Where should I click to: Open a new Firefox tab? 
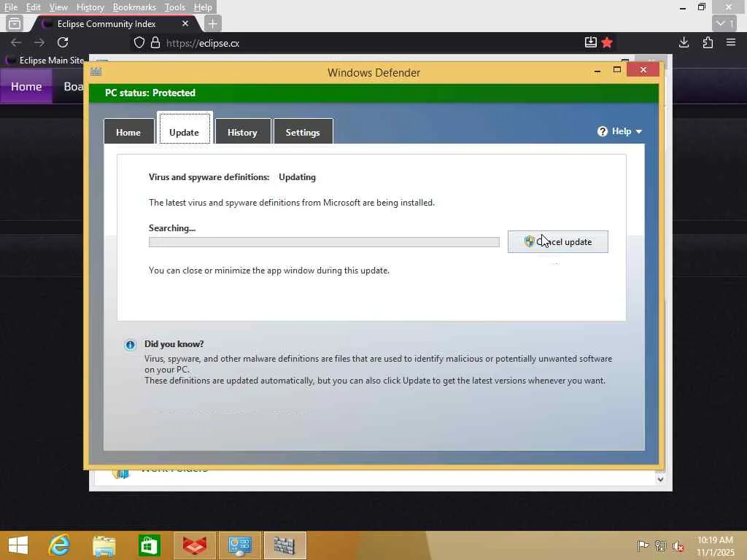click(213, 23)
